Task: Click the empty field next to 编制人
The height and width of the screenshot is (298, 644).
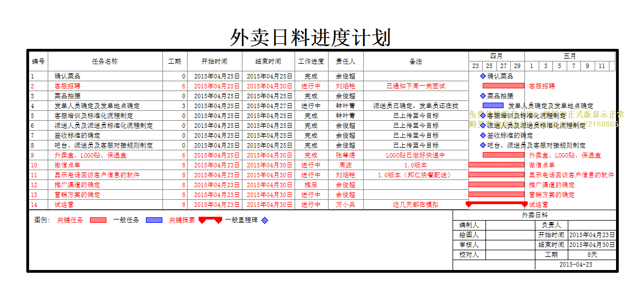Action: [x=510, y=225]
